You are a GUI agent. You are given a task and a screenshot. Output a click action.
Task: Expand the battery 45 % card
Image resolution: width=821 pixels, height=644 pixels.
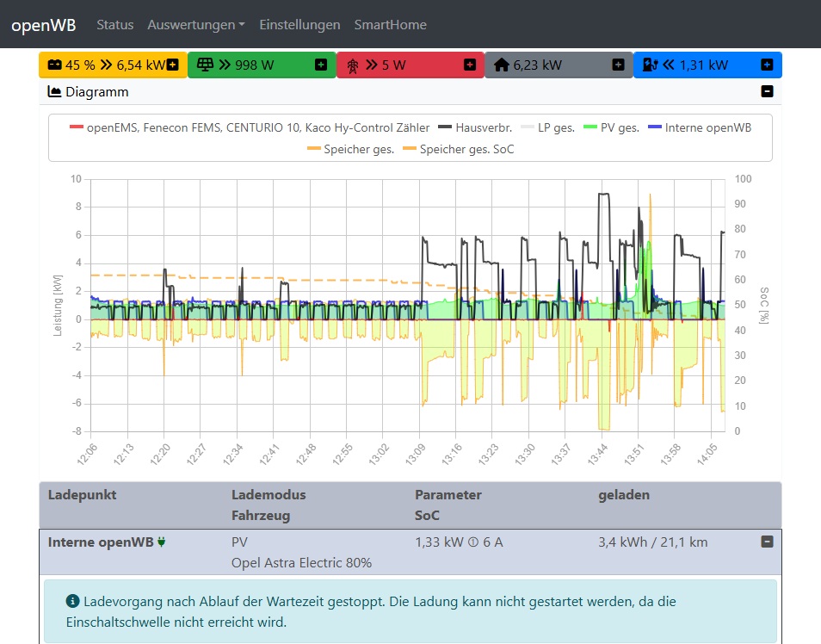pyautogui.click(x=172, y=65)
